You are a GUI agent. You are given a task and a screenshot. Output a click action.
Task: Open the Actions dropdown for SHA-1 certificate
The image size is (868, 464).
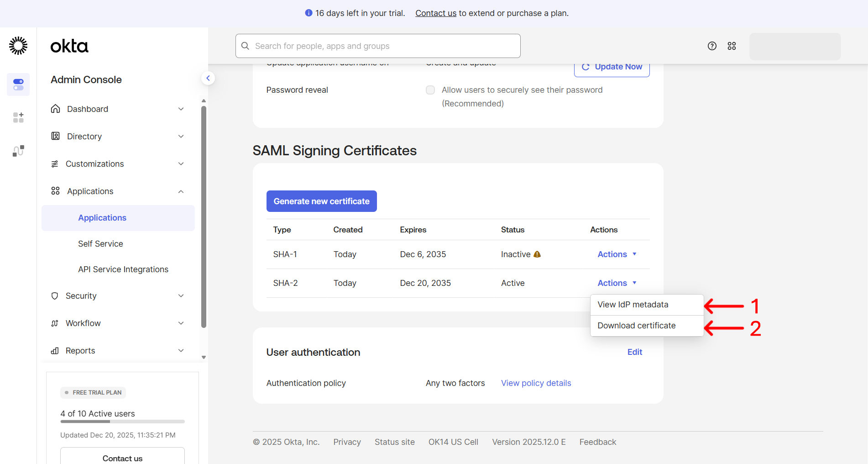click(617, 254)
